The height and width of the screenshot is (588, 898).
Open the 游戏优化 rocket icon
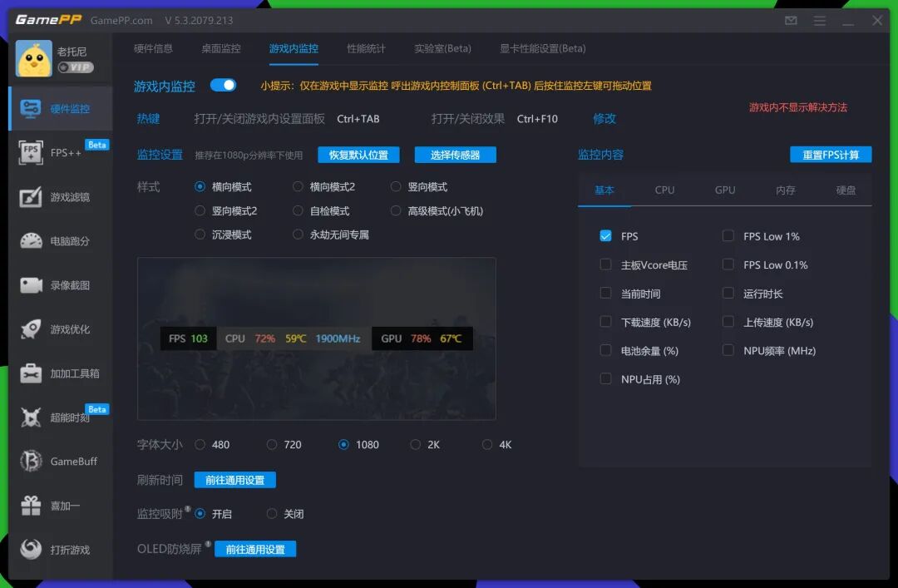point(31,329)
